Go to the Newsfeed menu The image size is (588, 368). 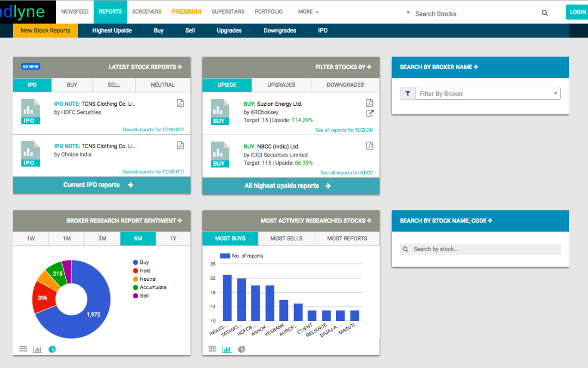click(75, 11)
